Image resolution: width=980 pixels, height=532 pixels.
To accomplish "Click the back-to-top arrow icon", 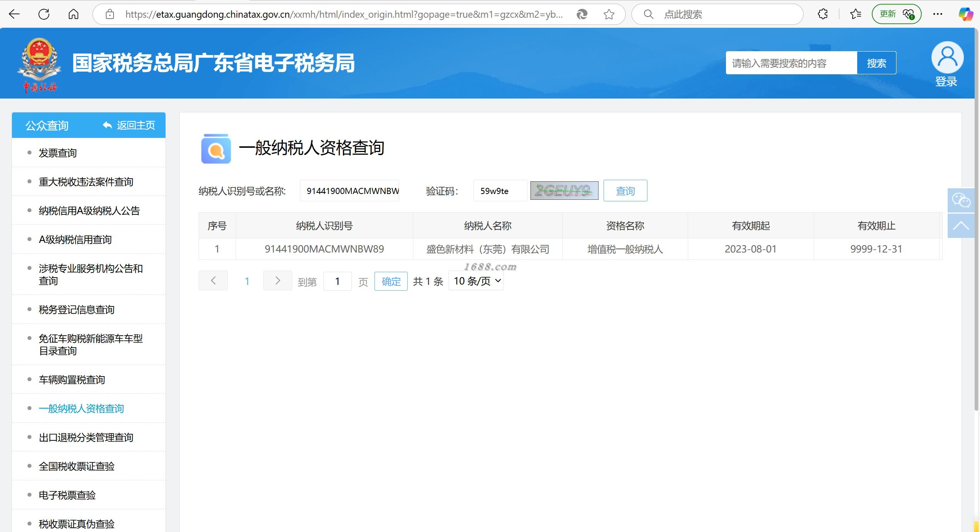I will pos(961,226).
